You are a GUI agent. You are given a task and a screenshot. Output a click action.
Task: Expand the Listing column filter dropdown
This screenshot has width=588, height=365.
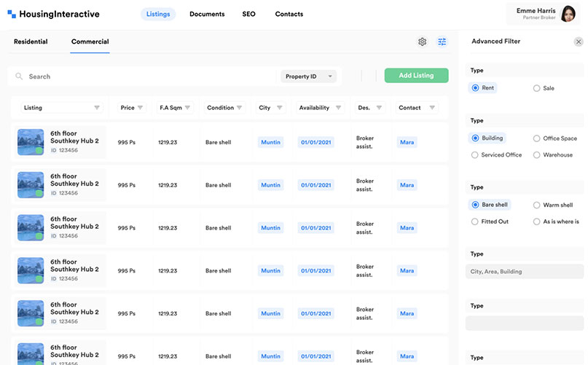point(97,108)
